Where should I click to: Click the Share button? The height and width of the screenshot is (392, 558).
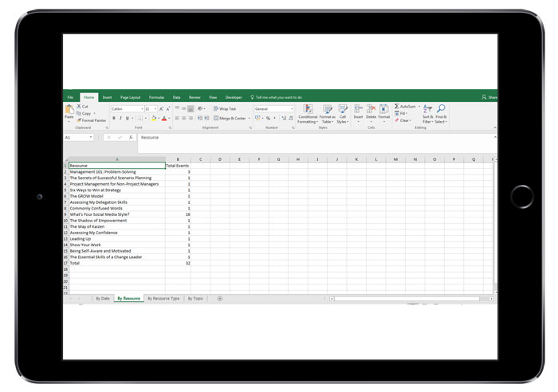coord(489,97)
